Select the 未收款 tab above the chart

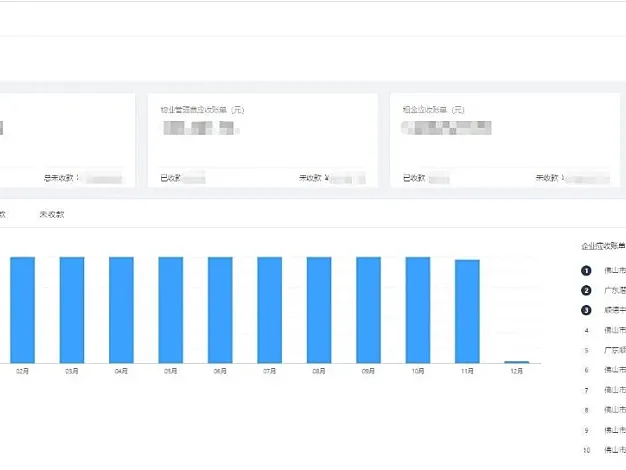pyautogui.click(x=52, y=214)
